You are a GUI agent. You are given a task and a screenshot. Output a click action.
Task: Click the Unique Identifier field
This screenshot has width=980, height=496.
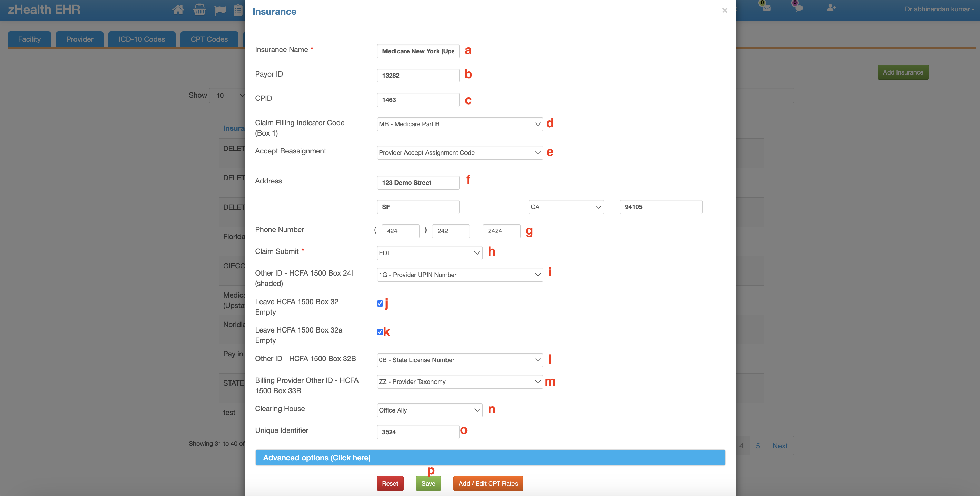(x=418, y=432)
